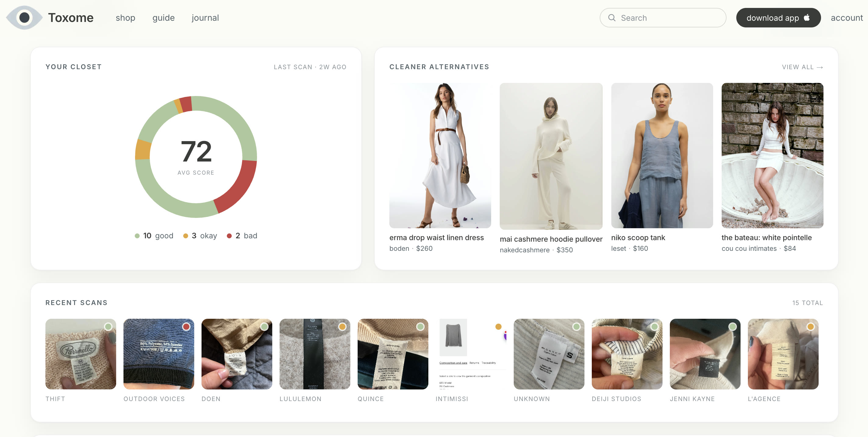The height and width of the screenshot is (437, 868).
Task: Click the green status dot on Thift scan
Action: (x=108, y=327)
